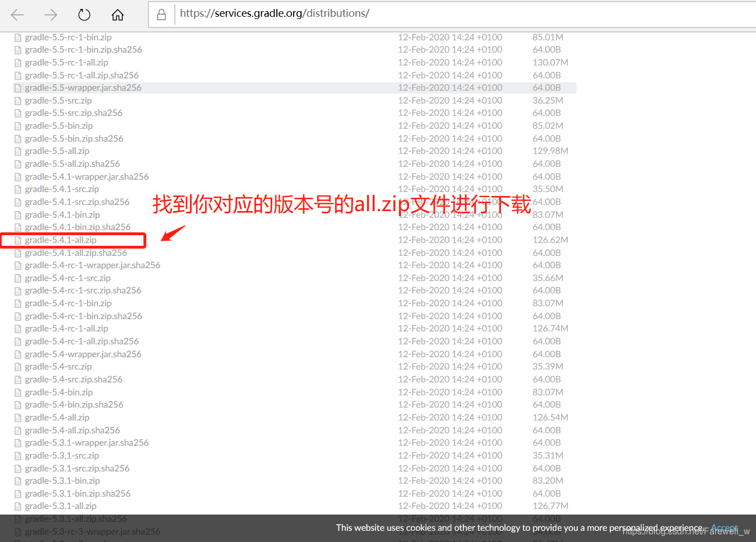Viewport: 756px width, 542px height.
Task: Click file icon beside gradle-5.3.1-all.zip
Action: pyautogui.click(x=18, y=507)
